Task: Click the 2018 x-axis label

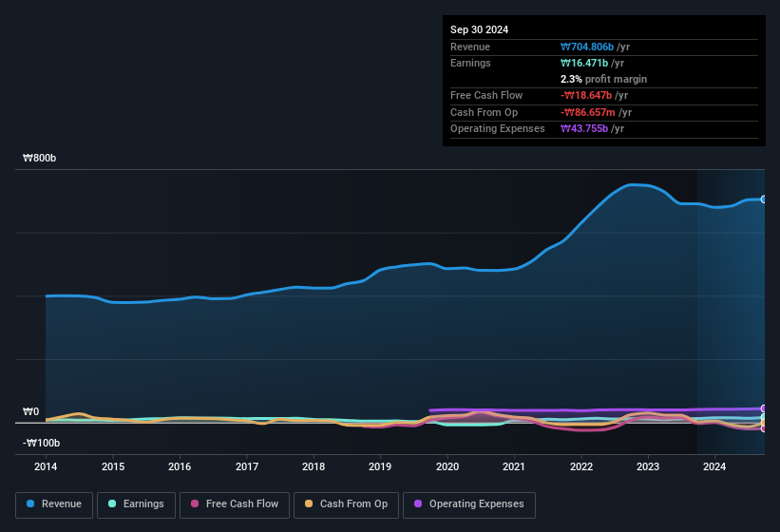Action: (314, 466)
